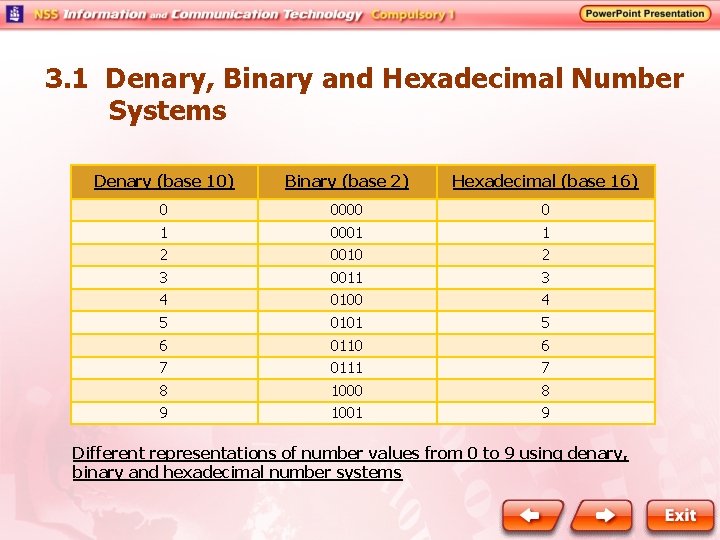
Task: Select binary cell '0001'
Action: point(347,233)
